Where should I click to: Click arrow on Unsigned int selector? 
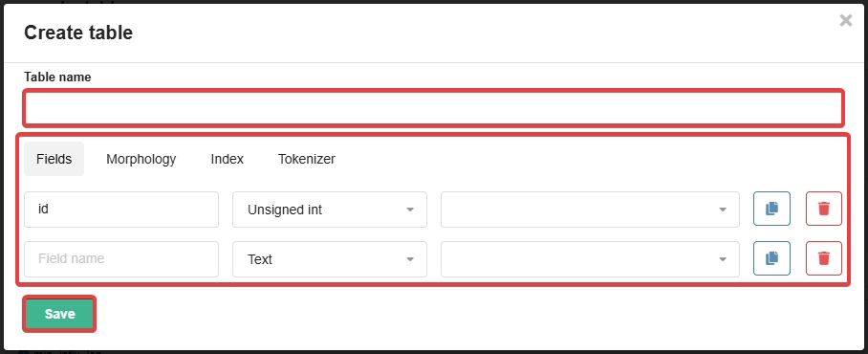[x=410, y=210]
